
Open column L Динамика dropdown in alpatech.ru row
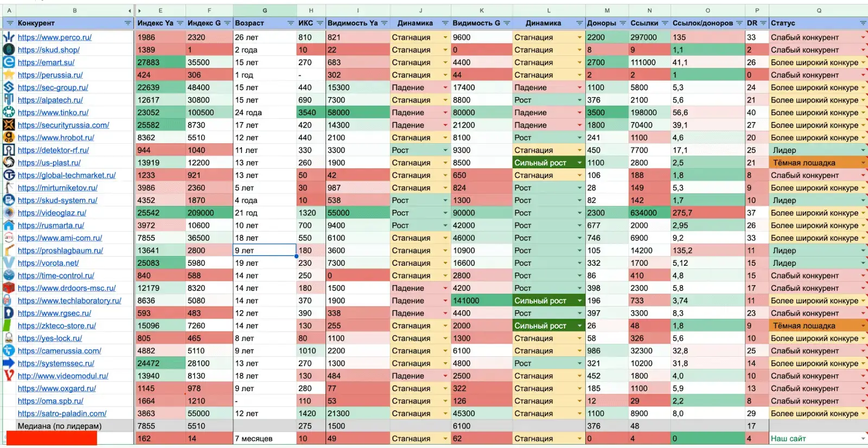[579, 100]
